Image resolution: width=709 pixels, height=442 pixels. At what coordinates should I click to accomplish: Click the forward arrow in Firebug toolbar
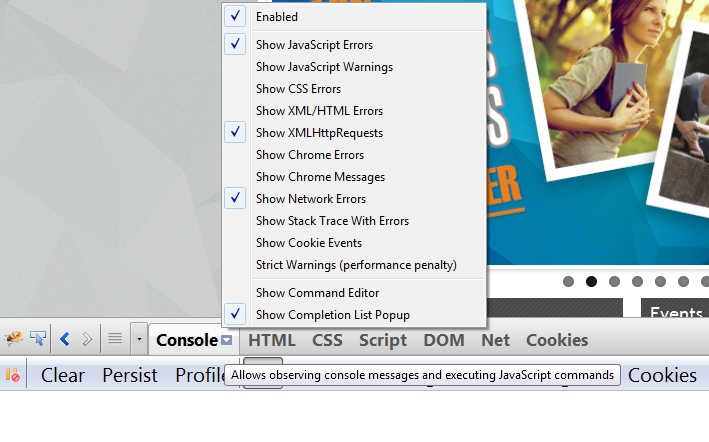88,339
